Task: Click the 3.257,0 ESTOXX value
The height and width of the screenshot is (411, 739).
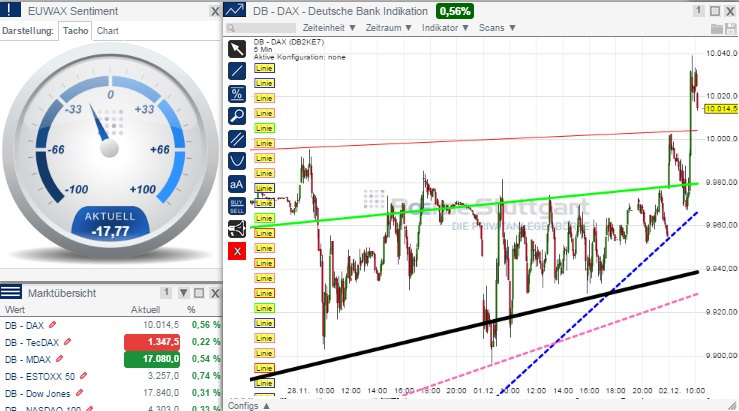Action: pos(164,376)
